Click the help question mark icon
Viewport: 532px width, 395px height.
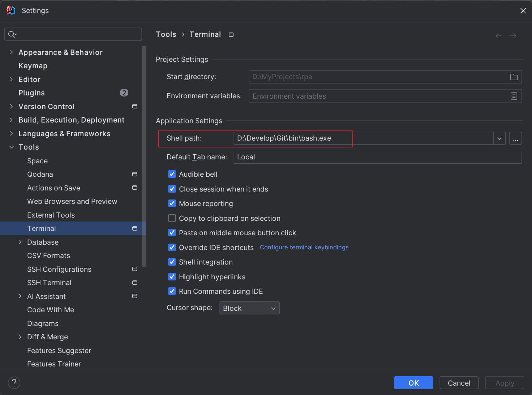pos(14,383)
